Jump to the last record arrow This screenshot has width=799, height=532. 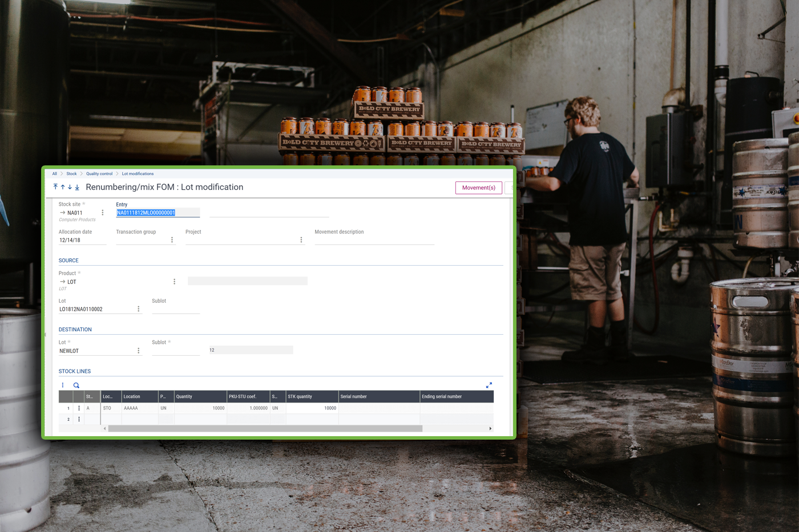77,187
